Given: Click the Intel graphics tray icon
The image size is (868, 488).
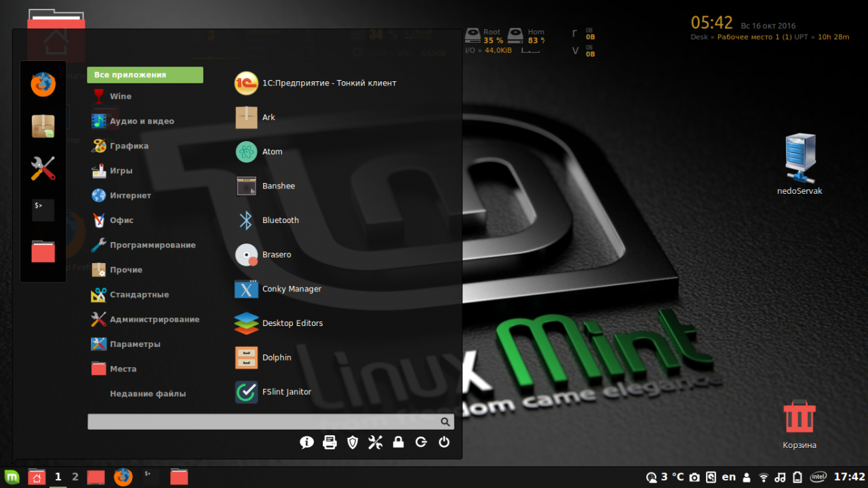Looking at the screenshot, I should 818,477.
